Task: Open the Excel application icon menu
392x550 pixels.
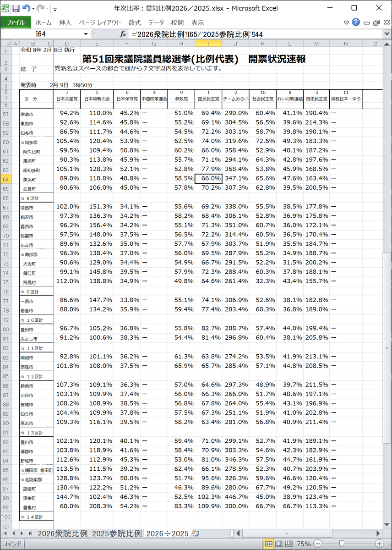Action: pos(5,8)
